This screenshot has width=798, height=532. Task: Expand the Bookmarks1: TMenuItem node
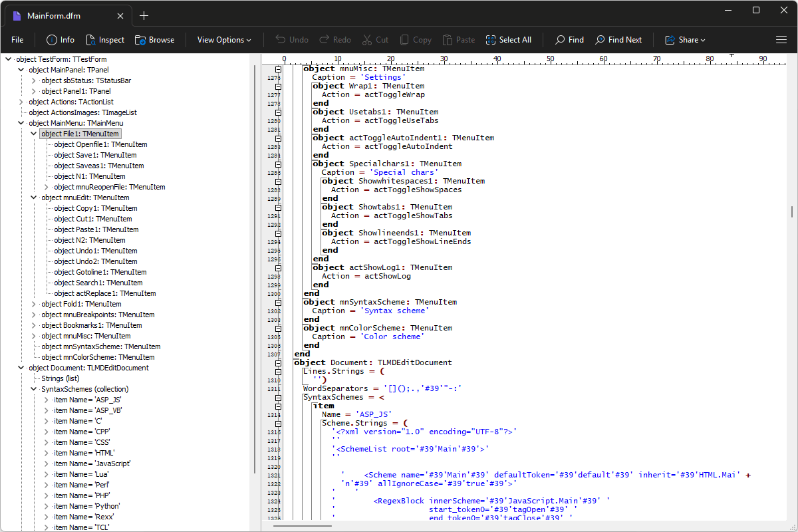pos(34,325)
